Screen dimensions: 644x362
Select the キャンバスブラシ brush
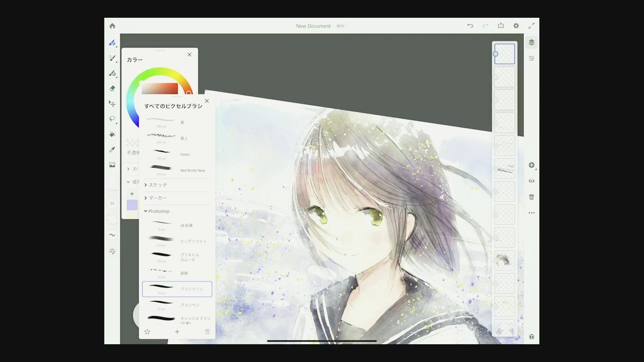tap(177, 320)
